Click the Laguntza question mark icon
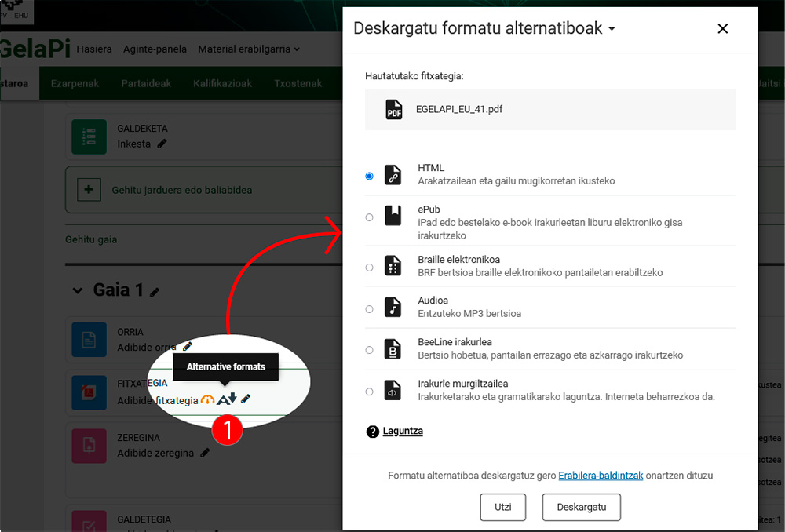785x532 pixels. point(372,431)
